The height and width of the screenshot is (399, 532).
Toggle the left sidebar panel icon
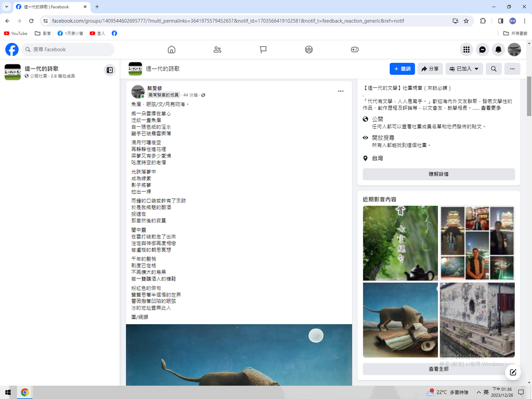[x=110, y=70]
